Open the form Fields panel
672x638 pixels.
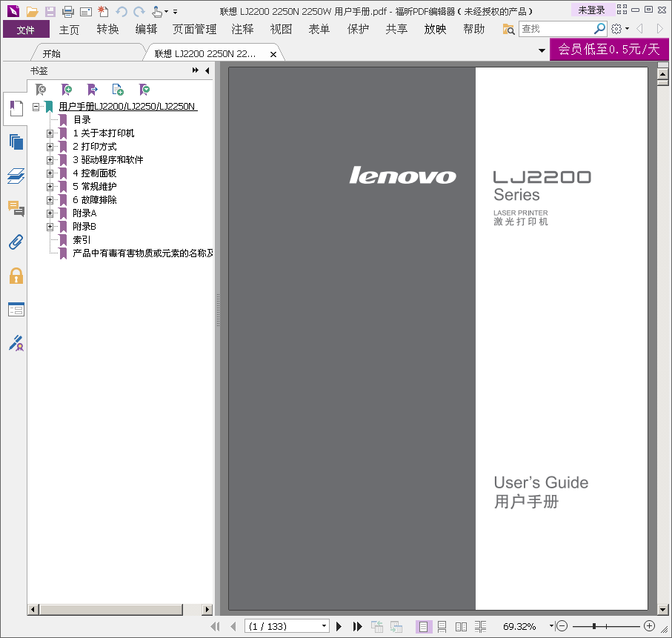click(x=16, y=309)
